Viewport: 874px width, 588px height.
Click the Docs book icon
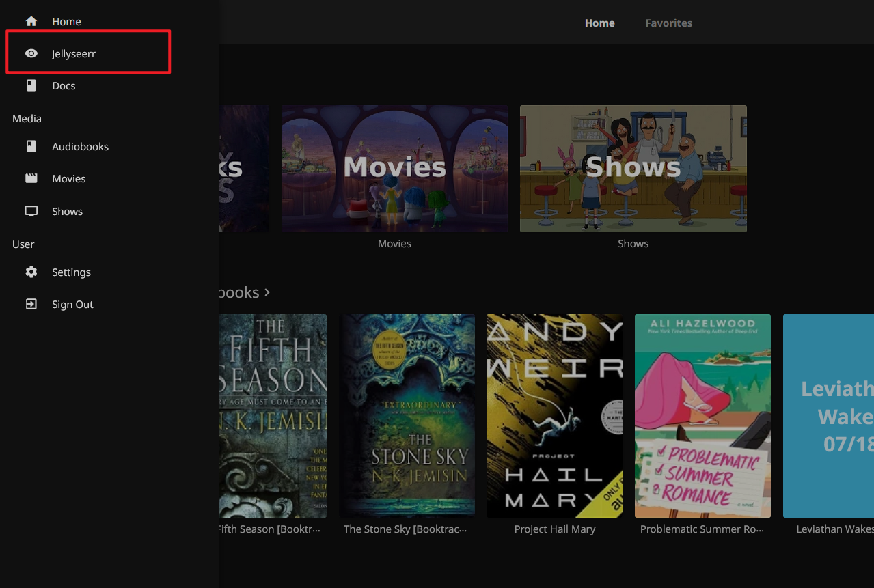pos(31,85)
